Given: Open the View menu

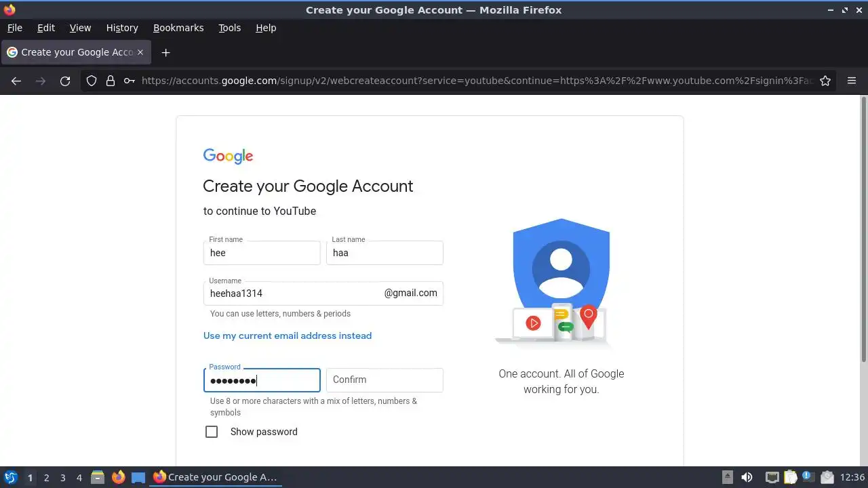Looking at the screenshot, I should pos(80,28).
